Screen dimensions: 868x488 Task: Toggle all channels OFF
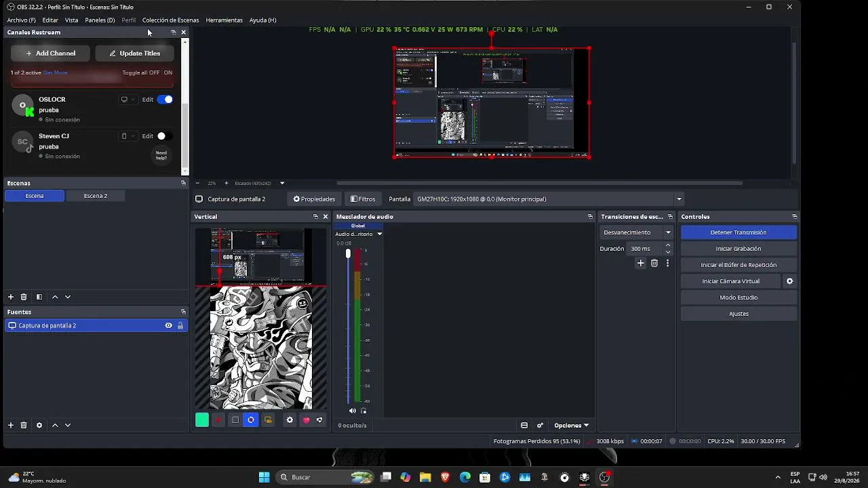coord(153,73)
